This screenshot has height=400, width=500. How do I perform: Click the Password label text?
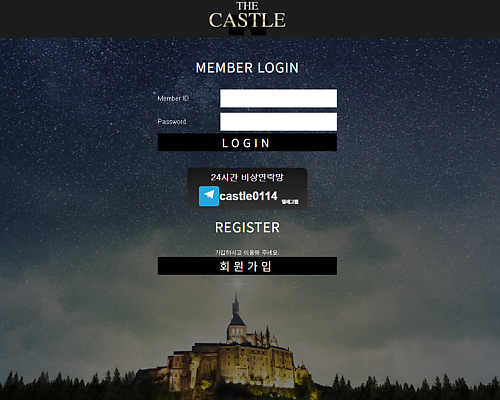click(x=172, y=122)
